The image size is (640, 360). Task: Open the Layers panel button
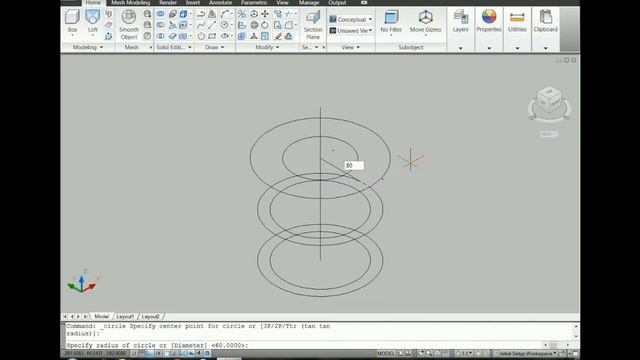click(x=460, y=22)
